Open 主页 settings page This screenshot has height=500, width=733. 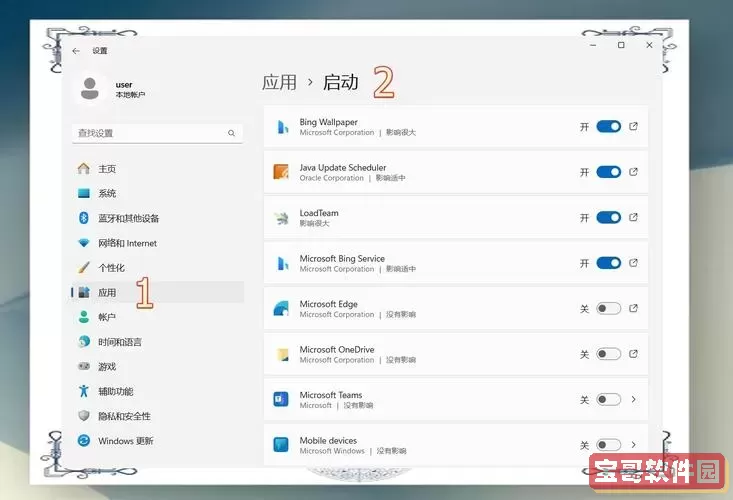tap(158, 169)
